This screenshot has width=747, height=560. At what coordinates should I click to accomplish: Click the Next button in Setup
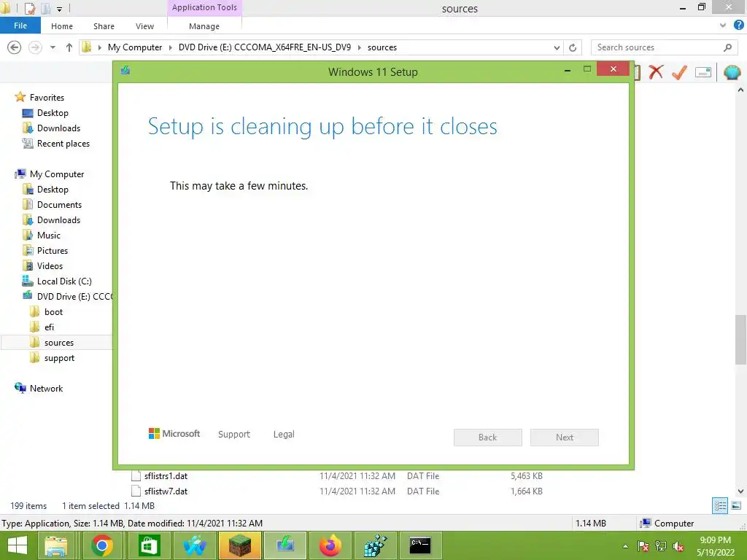(x=565, y=437)
